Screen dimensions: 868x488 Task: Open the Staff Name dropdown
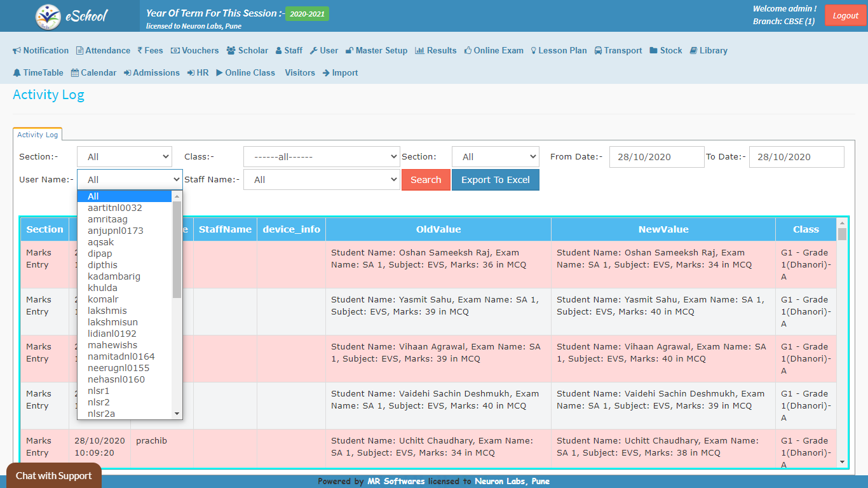point(321,180)
